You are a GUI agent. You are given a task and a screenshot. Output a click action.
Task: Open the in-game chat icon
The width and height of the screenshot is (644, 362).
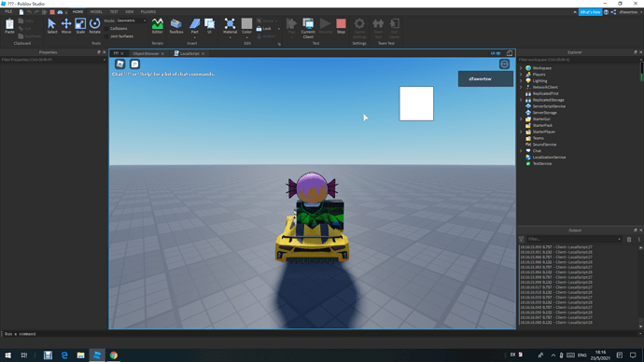[x=134, y=64]
